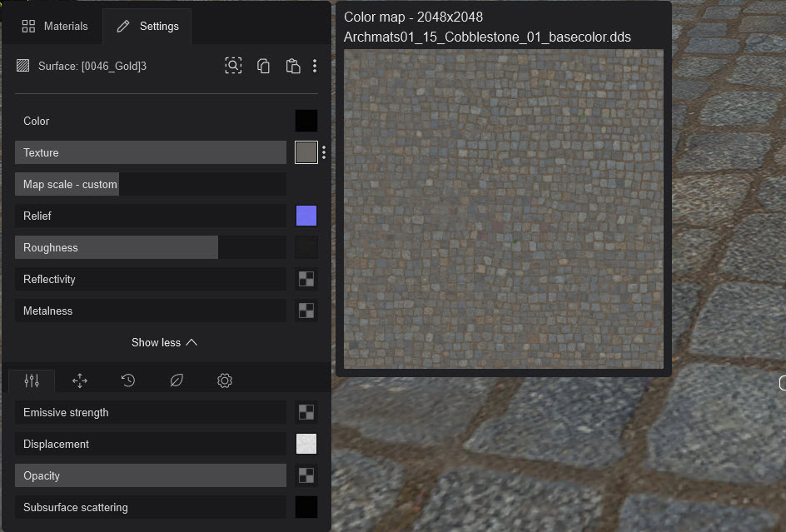The width and height of the screenshot is (786, 532).
Task: Click the Emissive strength texture slot
Action: pyautogui.click(x=306, y=412)
